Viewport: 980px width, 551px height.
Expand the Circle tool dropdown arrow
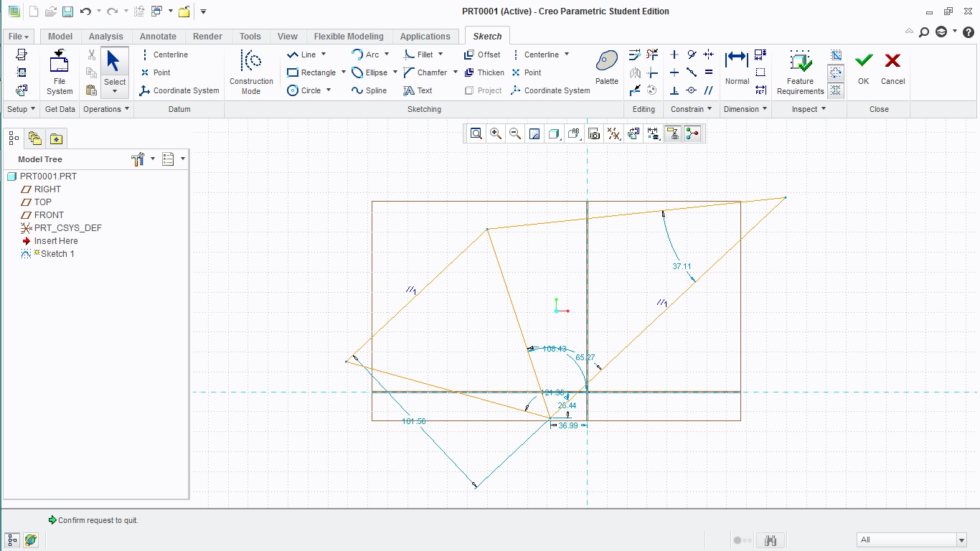(329, 90)
